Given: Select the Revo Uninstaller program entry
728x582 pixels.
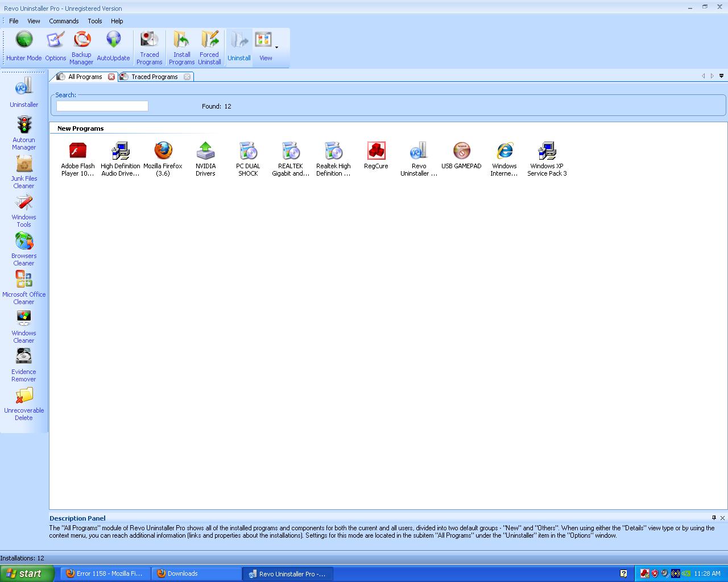Looking at the screenshot, I should tap(419, 159).
